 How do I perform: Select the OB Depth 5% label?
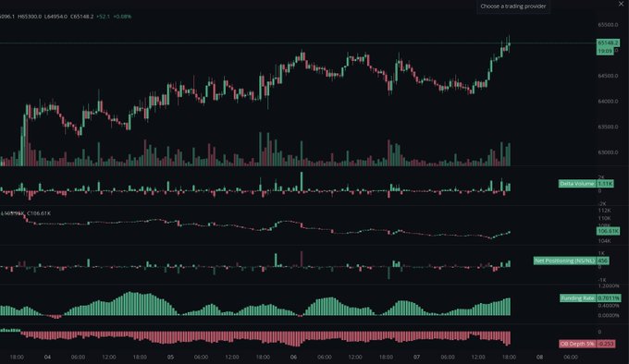577,344
